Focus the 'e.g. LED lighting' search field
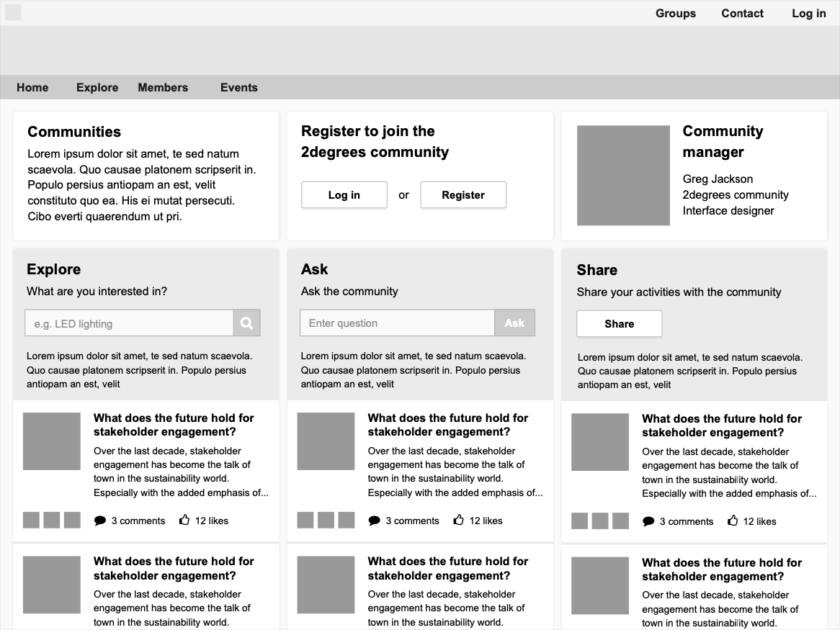840x630 pixels. [x=129, y=323]
